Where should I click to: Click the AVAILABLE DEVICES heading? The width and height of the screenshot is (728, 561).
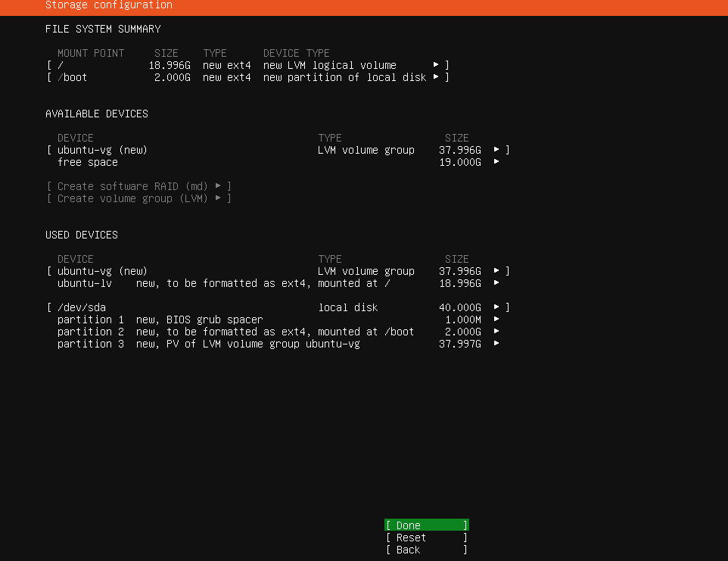97,114
